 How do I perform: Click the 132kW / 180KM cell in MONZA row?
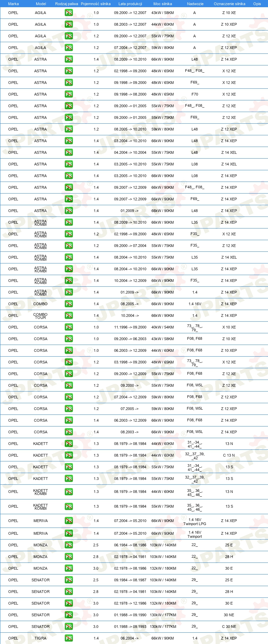point(163,568)
